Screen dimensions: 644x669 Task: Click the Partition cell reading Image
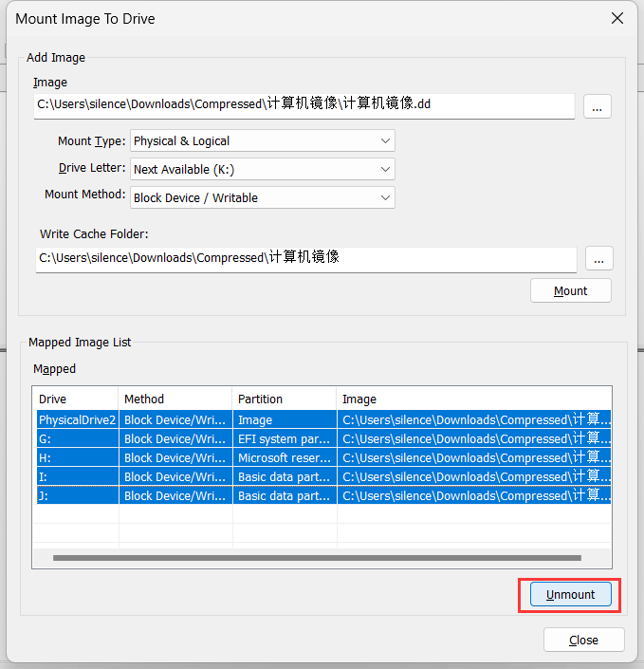click(x=285, y=419)
